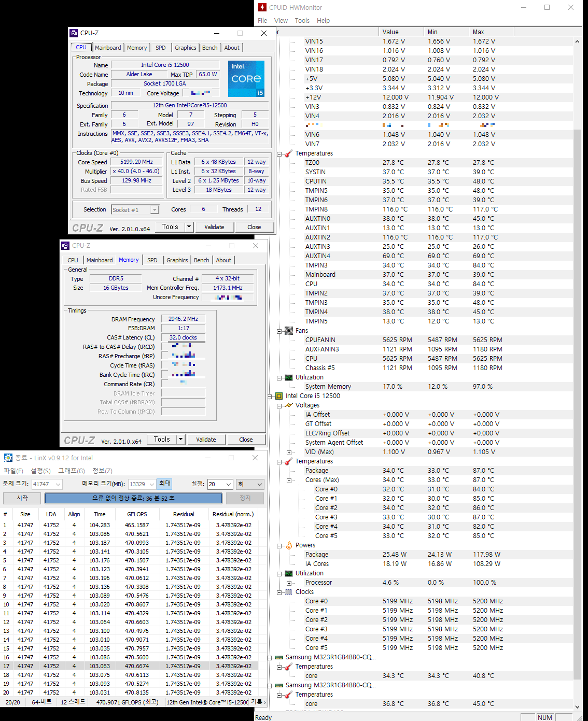
Task: Switch to CPU tab in the lower CPU-Z window
Action: [73, 260]
